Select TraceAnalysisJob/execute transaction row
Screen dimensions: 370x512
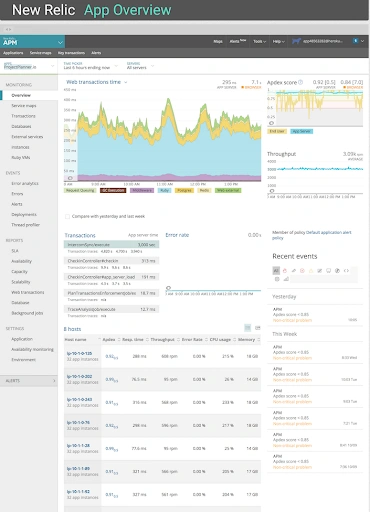[x=111, y=309]
